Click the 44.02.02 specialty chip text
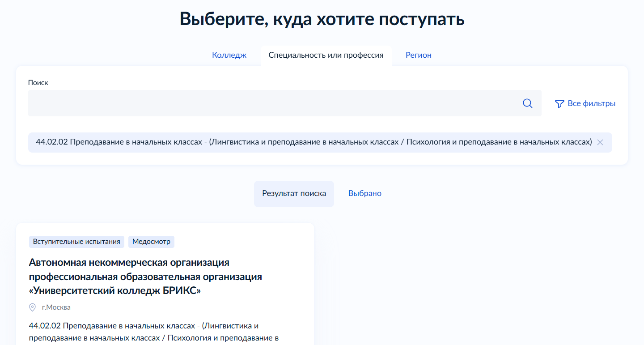The height and width of the screenshot is (345, 644). click(314, 142)
